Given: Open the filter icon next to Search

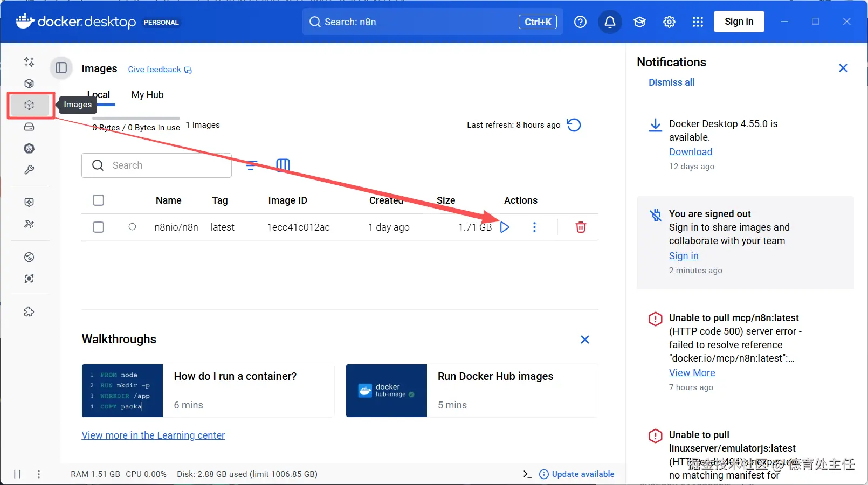Looking at the screenshot, I should [x=251, y=165].
